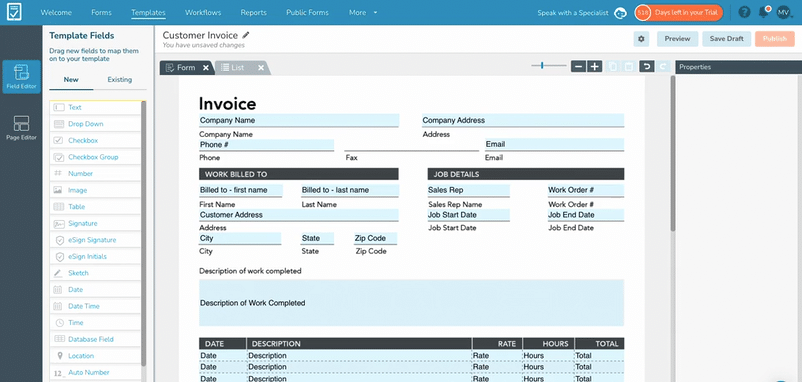Select the Form view tab
This screenshot has height=382, width=802.
coord(186,68)
